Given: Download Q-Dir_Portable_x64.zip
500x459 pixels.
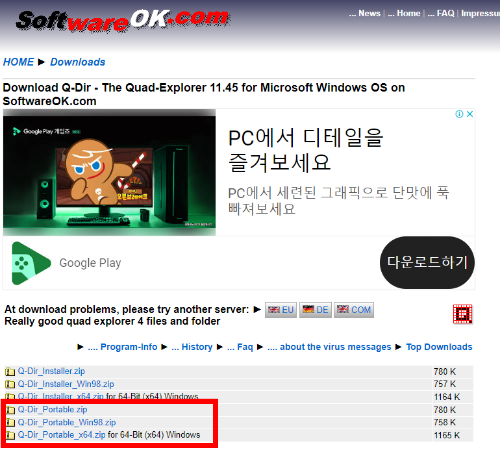Looking at the screenshot, I should 61,435.
